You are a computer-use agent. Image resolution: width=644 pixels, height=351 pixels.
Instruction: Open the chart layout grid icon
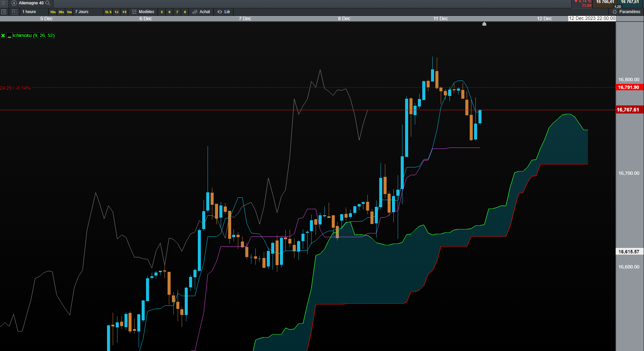pyautogui.click(x=14, y=12)
